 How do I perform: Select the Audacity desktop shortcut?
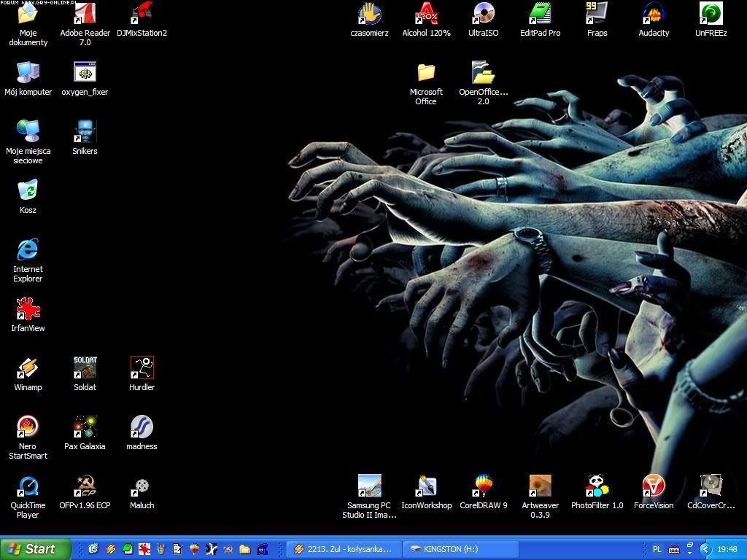click(x=654, y=20)
